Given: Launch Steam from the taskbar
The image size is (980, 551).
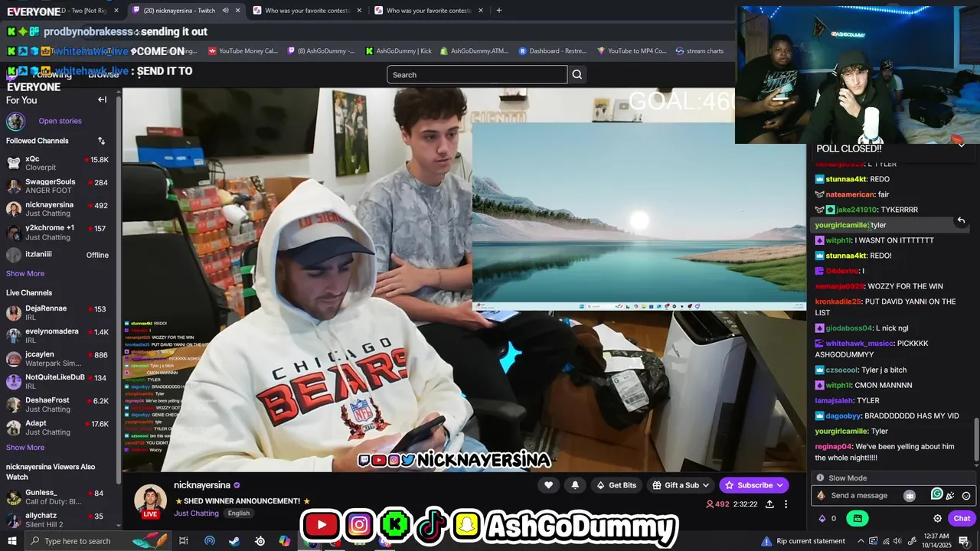Looking at the screenshot, I should 234,541.
